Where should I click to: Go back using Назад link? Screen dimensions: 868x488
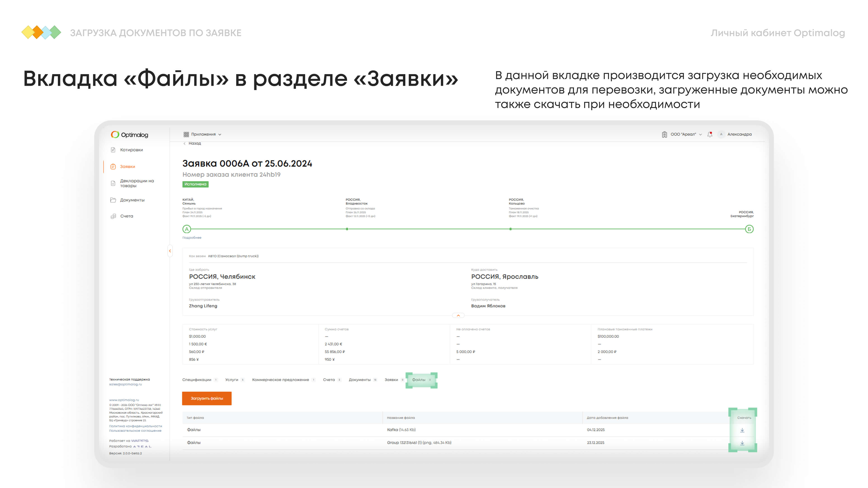(x=194, y=143)
